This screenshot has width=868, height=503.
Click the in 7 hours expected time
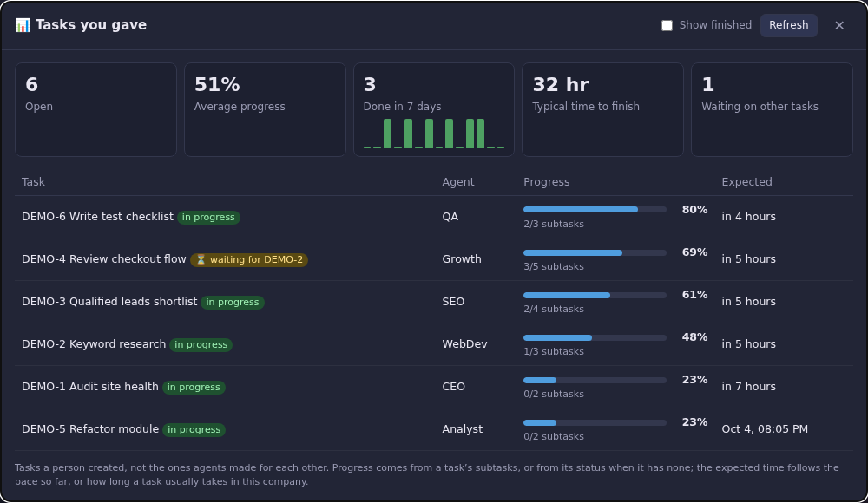point(748,387)
